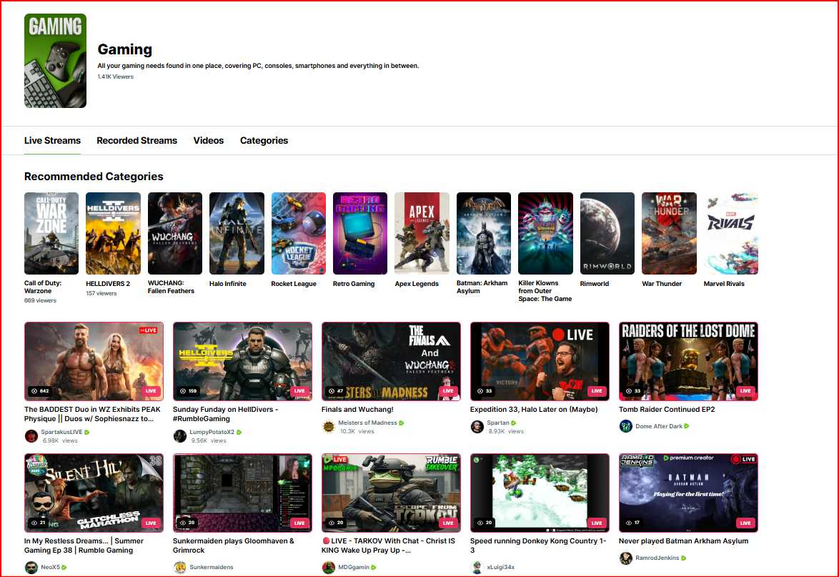
Task: Open MDGgamin channel avatar
Action: 328,567
